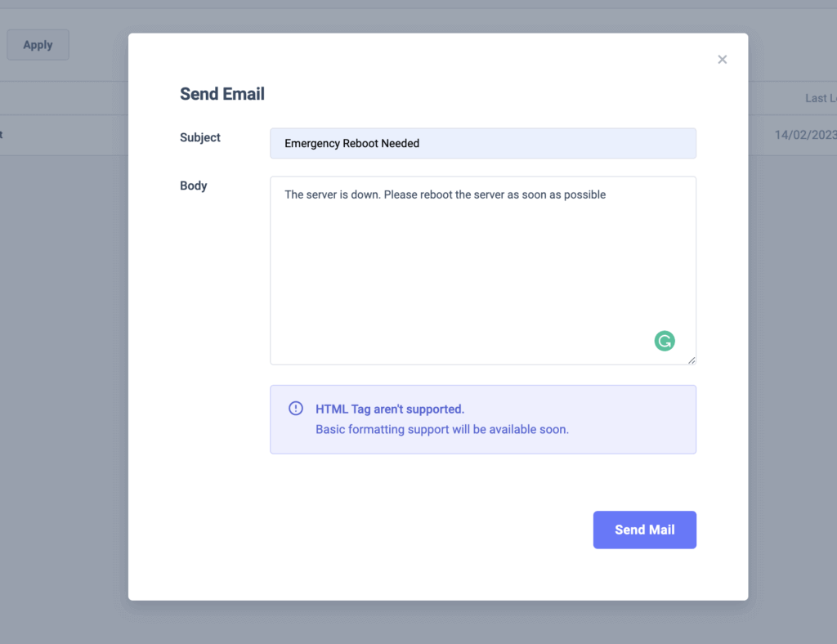This screenshot has height=644, width=837.
Task: Send the email with Send Mail
Action: point(644,530)
